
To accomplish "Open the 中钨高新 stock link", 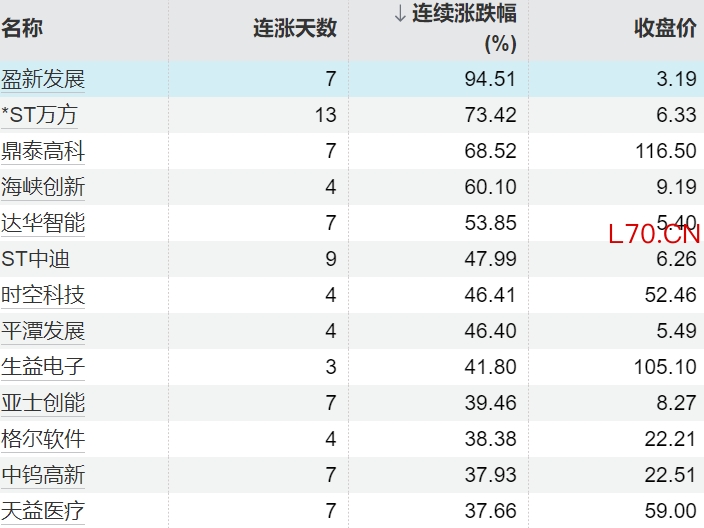I will pos(43,475).
